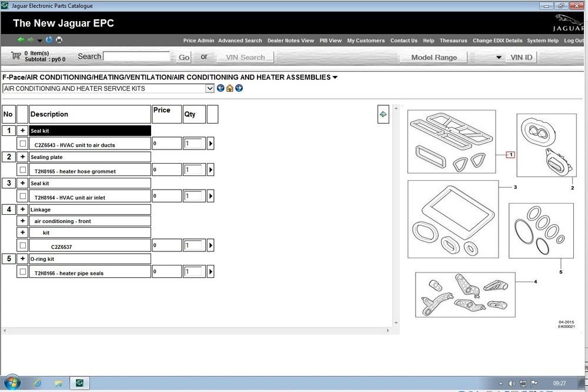Click into the Search text field

137,57
